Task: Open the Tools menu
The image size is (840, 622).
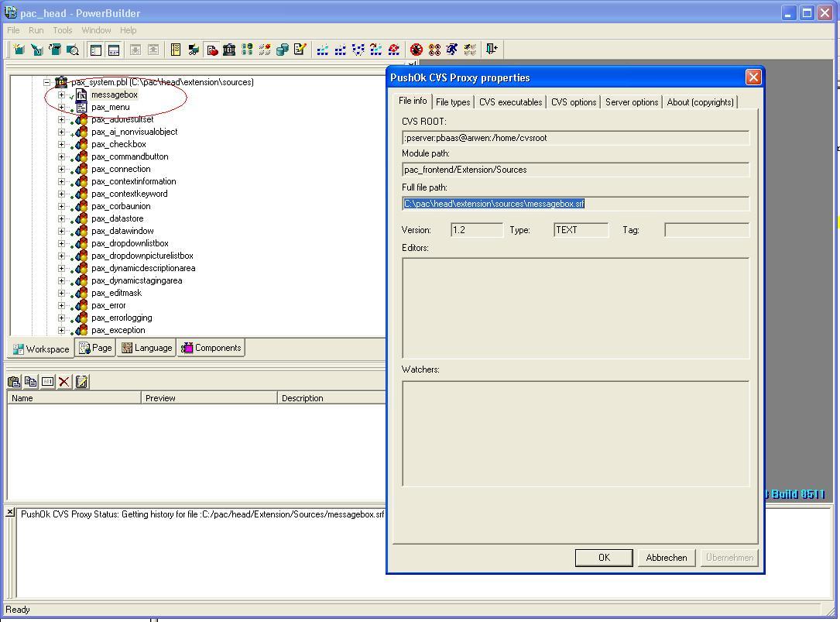Action: click(x=63, y=30)
